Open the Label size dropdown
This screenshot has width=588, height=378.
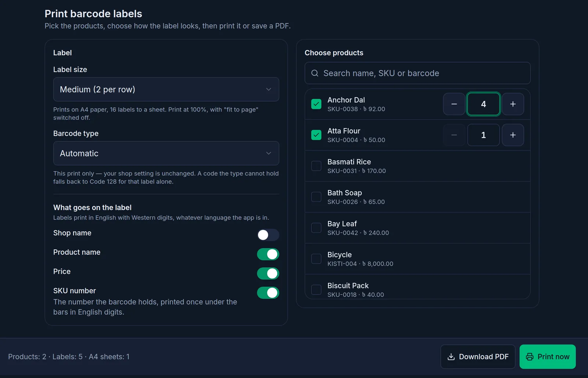point(166,89)
